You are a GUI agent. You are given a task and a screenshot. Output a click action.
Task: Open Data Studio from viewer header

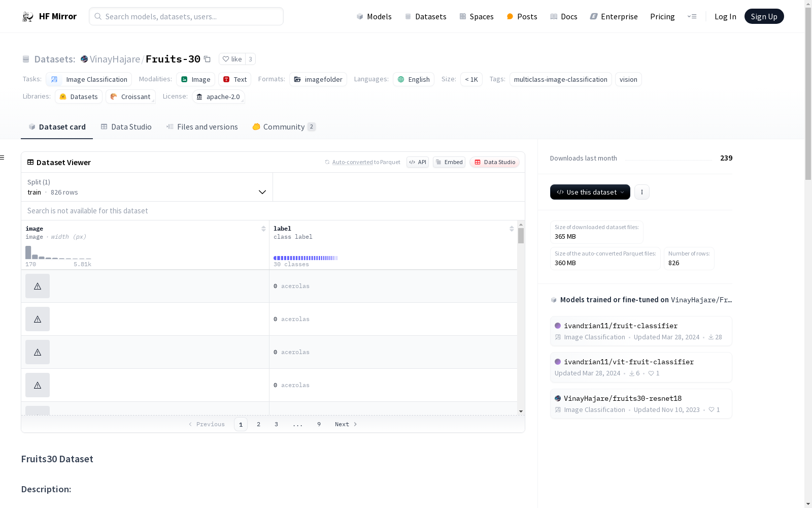pos(495,162)
